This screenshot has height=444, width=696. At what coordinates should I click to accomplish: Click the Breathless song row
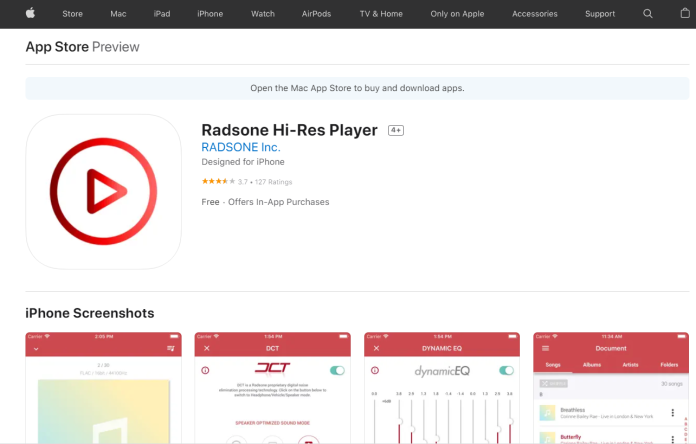point(607,413)
